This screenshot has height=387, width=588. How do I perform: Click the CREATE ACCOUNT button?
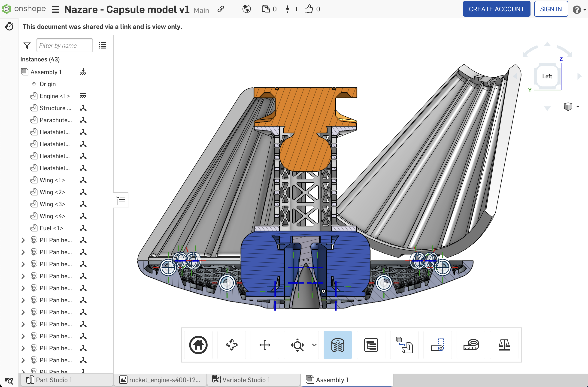(496, 9)
